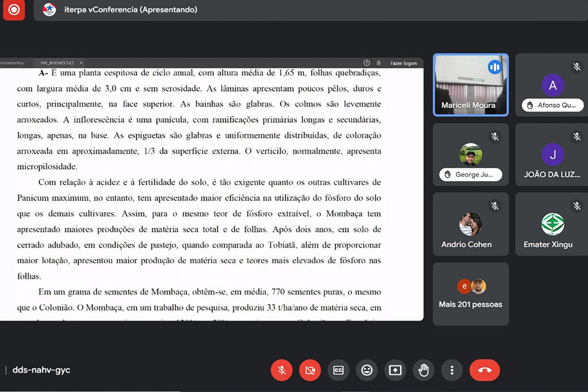Click the help question mark icon
The width and height of the screenshot is (588, 392).
coord(366,63)
